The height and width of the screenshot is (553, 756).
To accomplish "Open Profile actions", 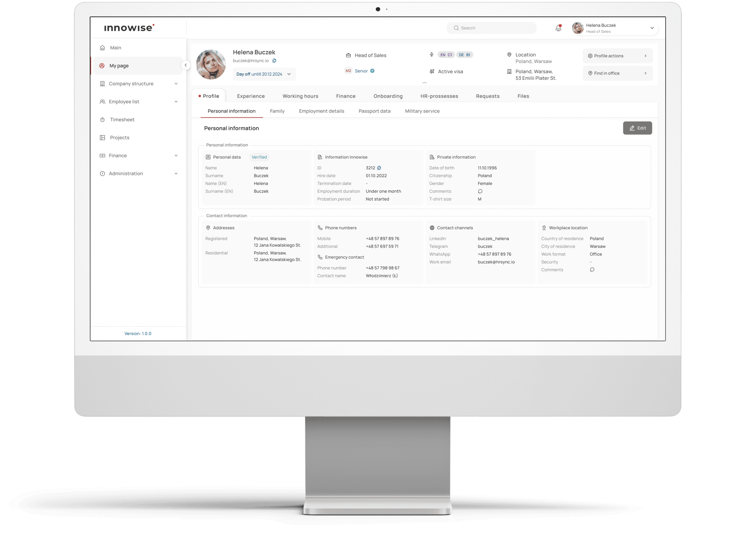I will click(x=618, y=56).
